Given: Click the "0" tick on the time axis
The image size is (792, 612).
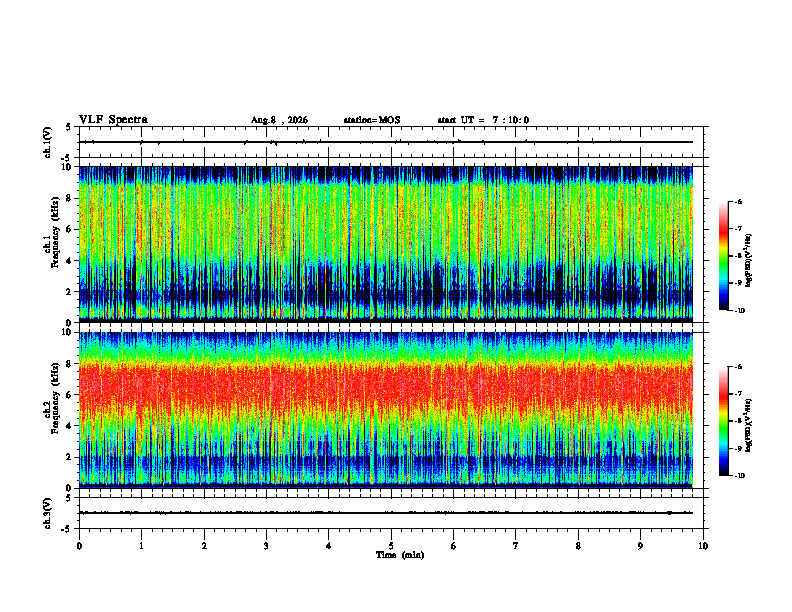Looking at the screenshot, I should coord(79,546).
